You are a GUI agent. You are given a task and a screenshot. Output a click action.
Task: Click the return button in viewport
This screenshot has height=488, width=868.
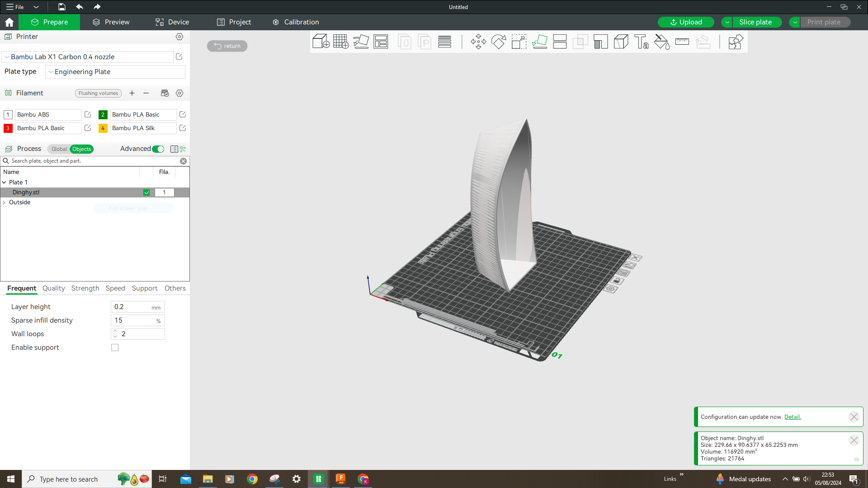[x=227, y=46]
